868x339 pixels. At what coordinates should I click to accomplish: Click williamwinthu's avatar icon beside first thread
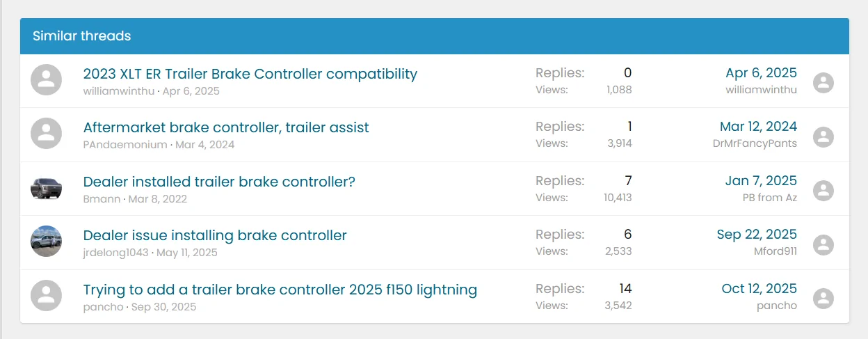pos(47,81)
